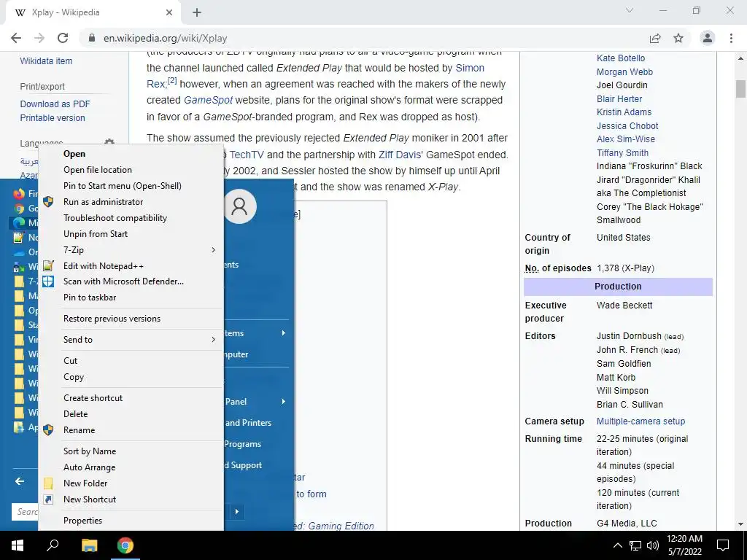Select the Microsoft Edge icon in Start menu
This screenshot has width=747, height=560.
pos(19,223)
